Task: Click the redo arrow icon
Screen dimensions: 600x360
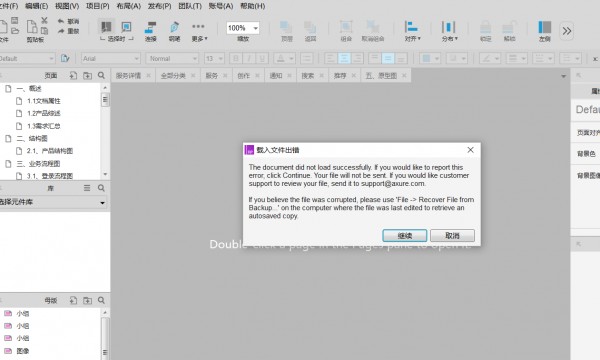Action: tap(61, 31)
